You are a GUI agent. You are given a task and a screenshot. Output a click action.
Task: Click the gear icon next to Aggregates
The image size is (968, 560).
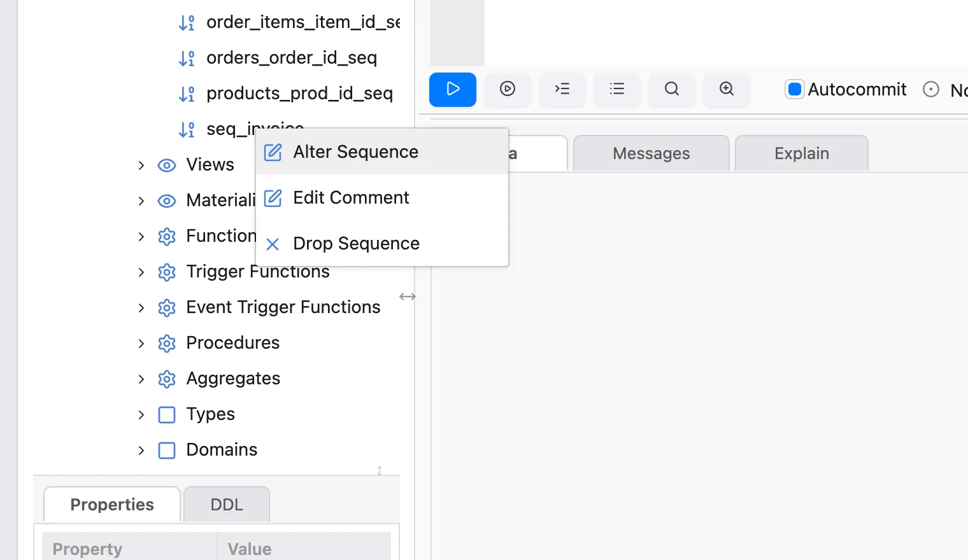tap(167, 379)
